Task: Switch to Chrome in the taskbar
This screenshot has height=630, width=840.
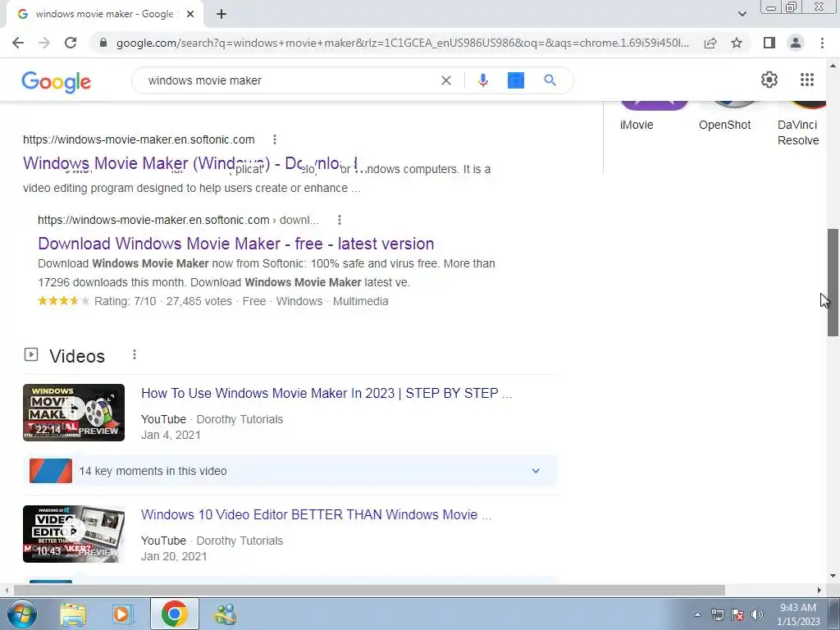Action: pos(174,614)
